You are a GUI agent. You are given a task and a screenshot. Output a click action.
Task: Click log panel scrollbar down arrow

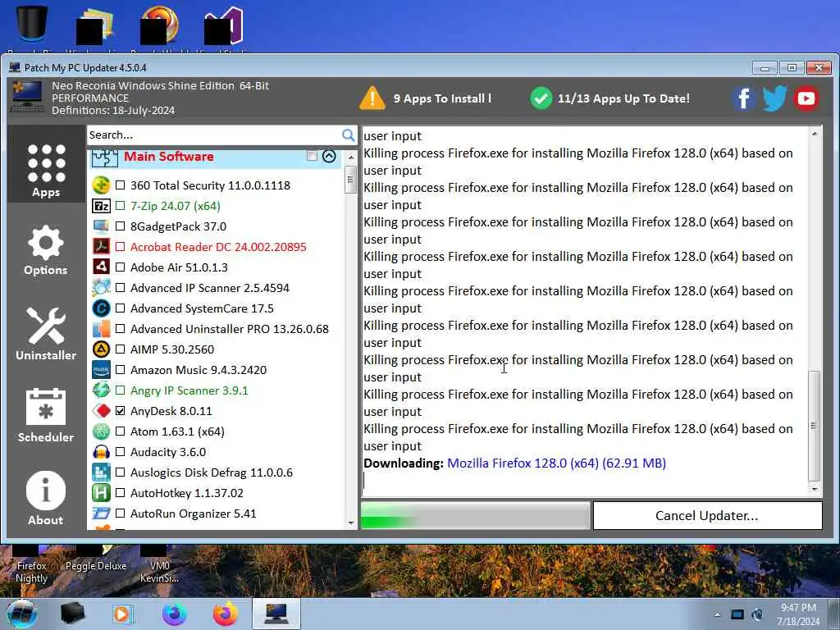pyautogui.click(x=815, y=489)
